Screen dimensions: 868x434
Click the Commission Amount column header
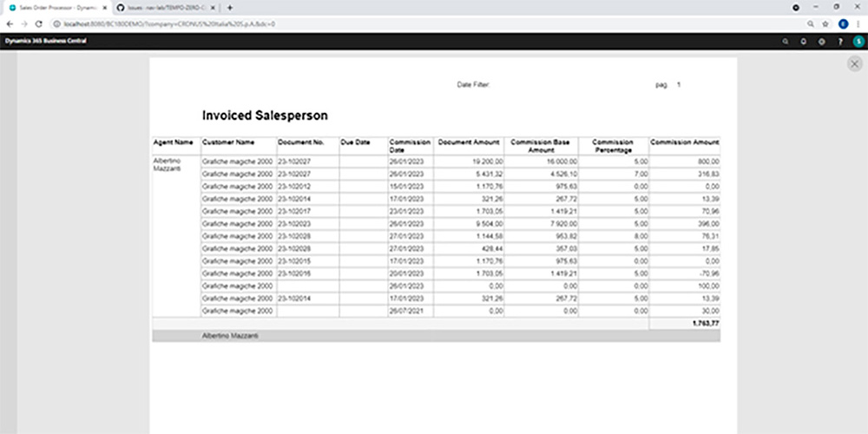pyautogui.click(x=684, y=142)
